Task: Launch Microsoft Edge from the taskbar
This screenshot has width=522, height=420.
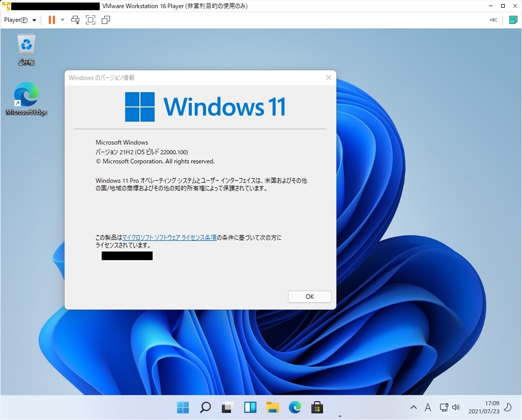Action: [x=295, y=407]
